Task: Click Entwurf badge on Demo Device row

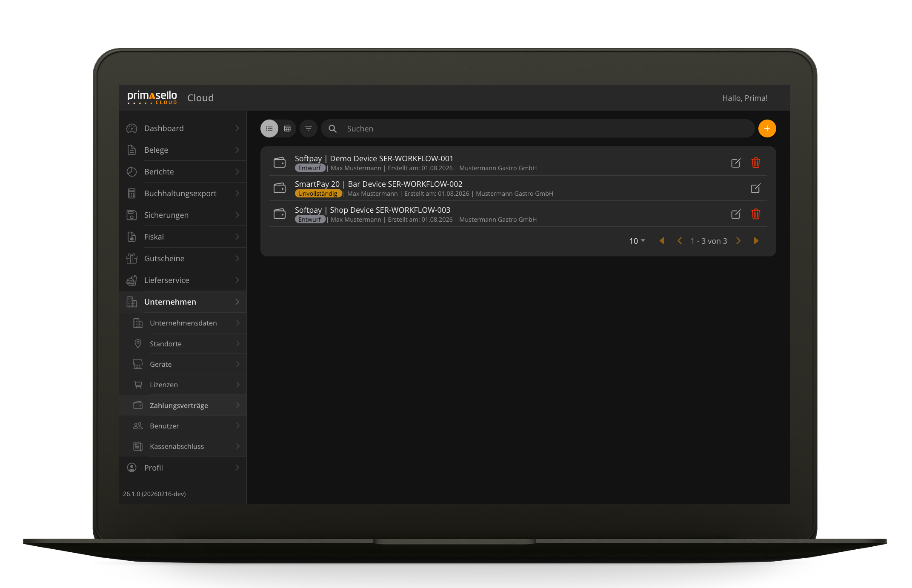Action: pyautogui.click(x=310, y=168)
